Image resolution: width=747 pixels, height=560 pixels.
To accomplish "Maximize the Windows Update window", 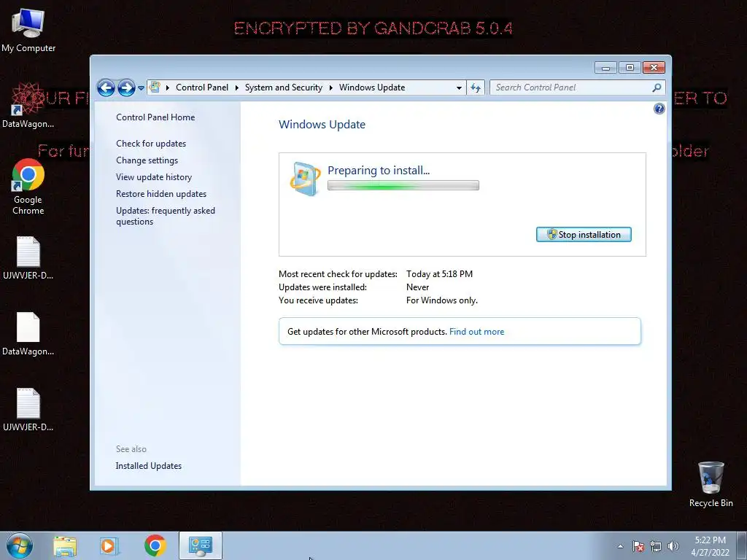I will [630, 68].
